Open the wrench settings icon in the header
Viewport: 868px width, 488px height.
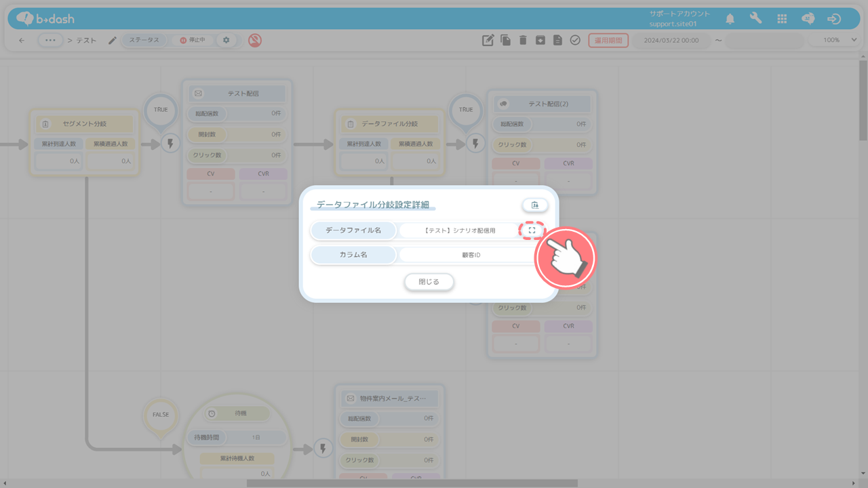[755, 18]
